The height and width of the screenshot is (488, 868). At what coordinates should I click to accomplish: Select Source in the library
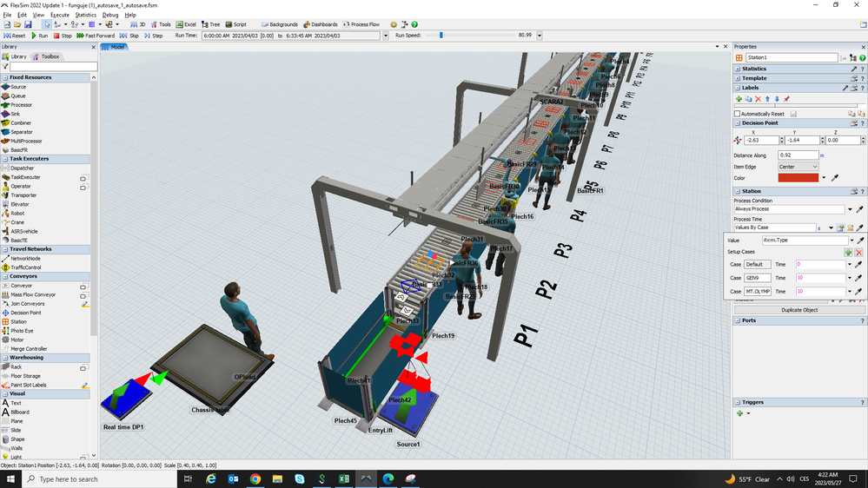pos(18,87)
